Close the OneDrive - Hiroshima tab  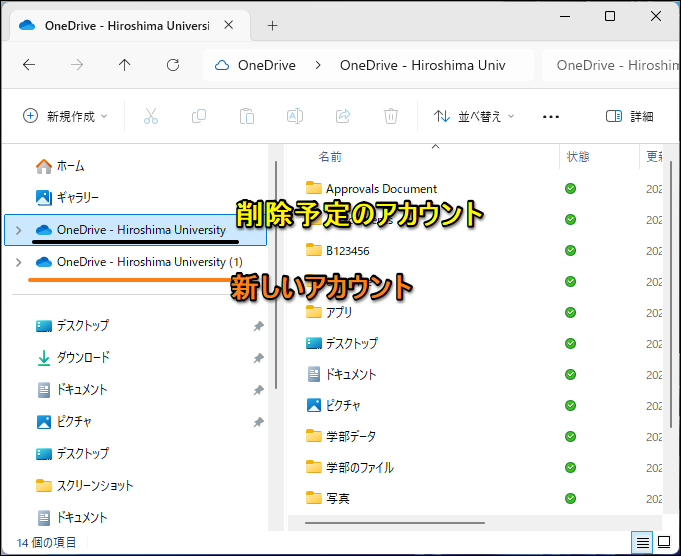point(228,25)
